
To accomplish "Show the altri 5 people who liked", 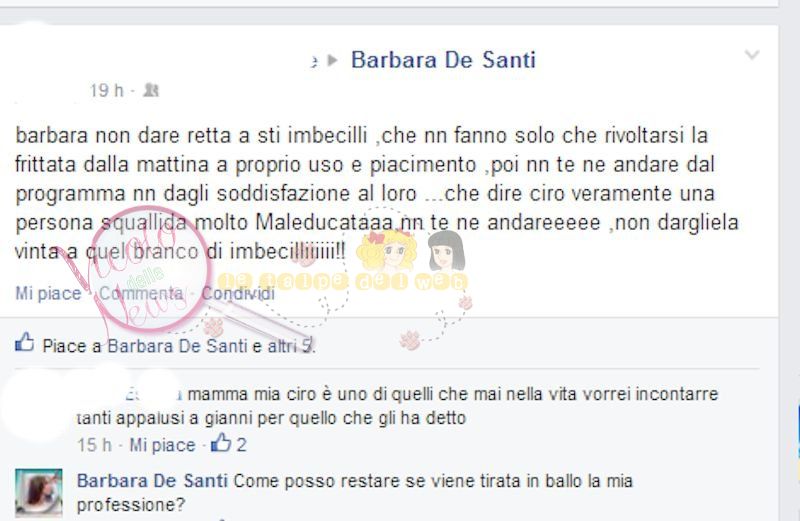I will 290,346.
